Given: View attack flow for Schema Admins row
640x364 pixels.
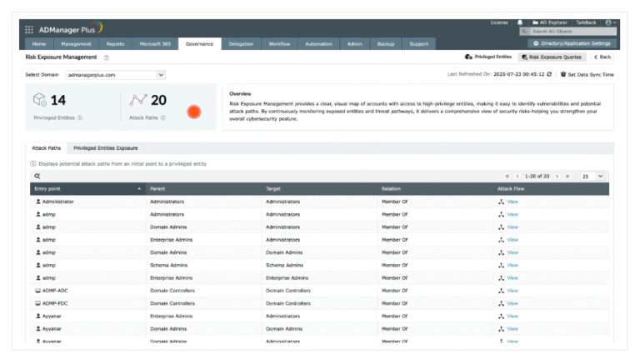Looking at the screenshot, I should [512, 265].
